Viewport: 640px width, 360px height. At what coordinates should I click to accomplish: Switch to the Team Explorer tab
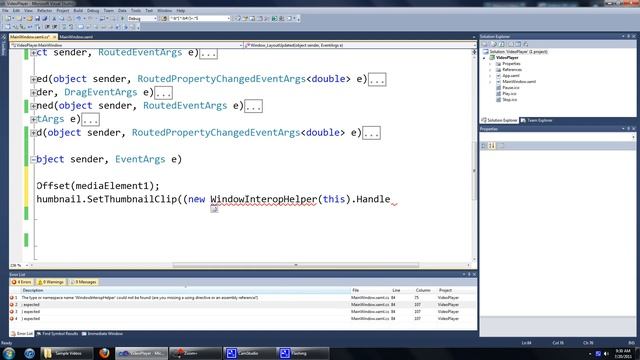[x=537, y=120]
